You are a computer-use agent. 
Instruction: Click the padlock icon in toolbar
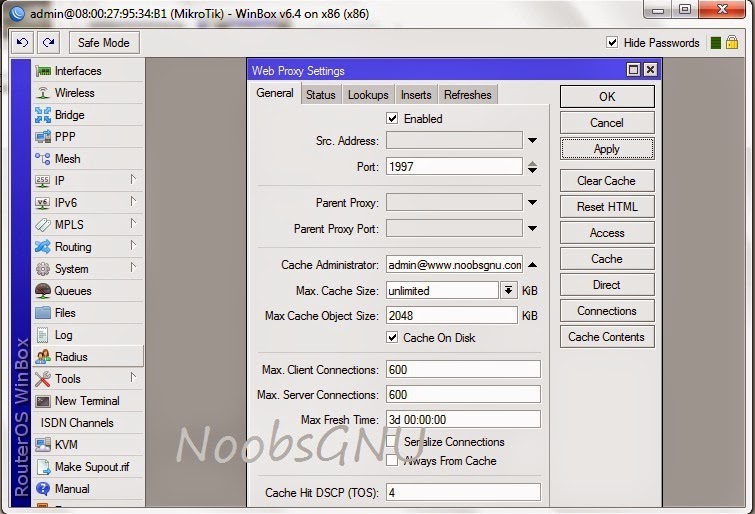(732, 42)
